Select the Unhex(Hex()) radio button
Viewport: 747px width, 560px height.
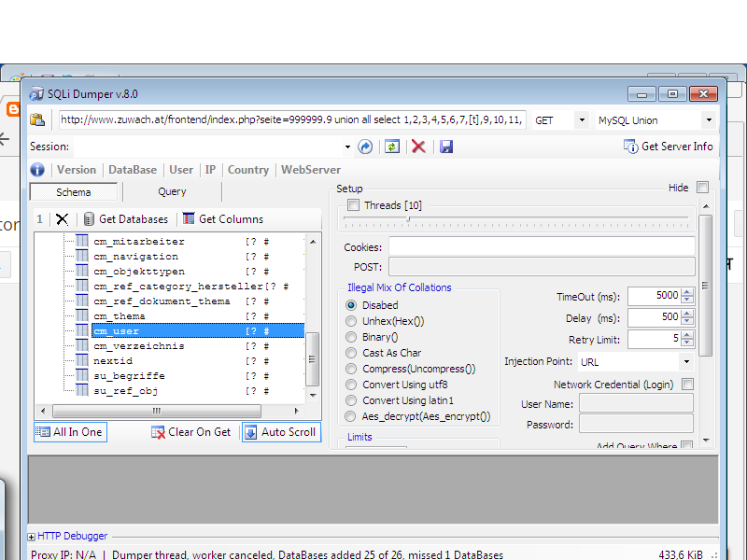(351, 321)
